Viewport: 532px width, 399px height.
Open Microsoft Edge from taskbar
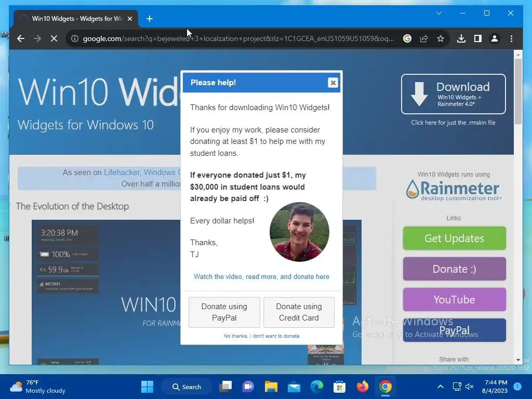pyautogui.click(x=317, y=387)
